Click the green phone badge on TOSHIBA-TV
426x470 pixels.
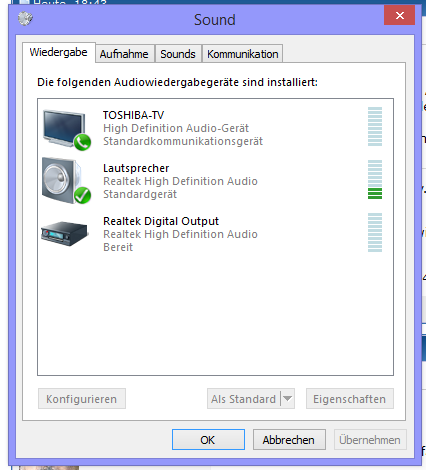click(82, 142)
